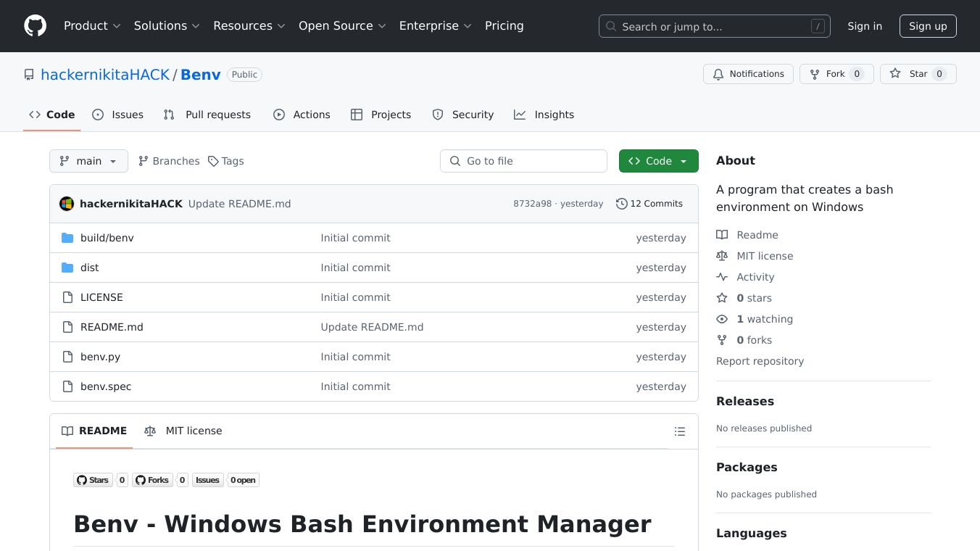Open the green Code dropdown
Screen dimensions: 980x551
click(658, 161)
